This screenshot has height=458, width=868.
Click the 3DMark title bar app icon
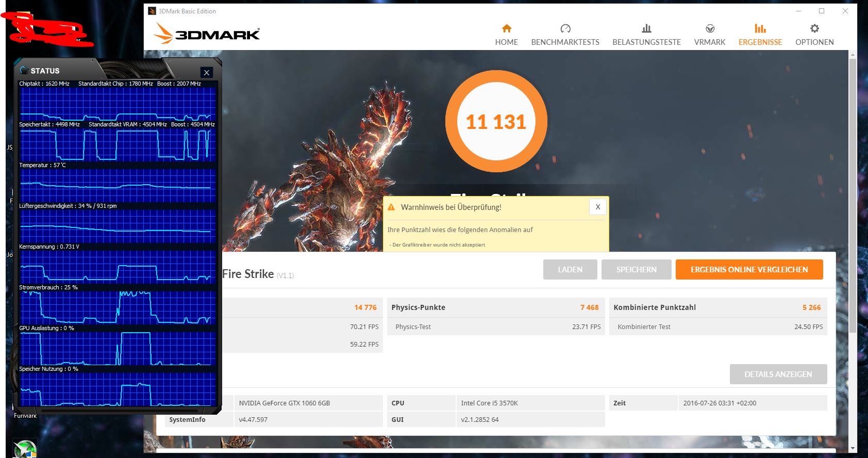[152, 11]
